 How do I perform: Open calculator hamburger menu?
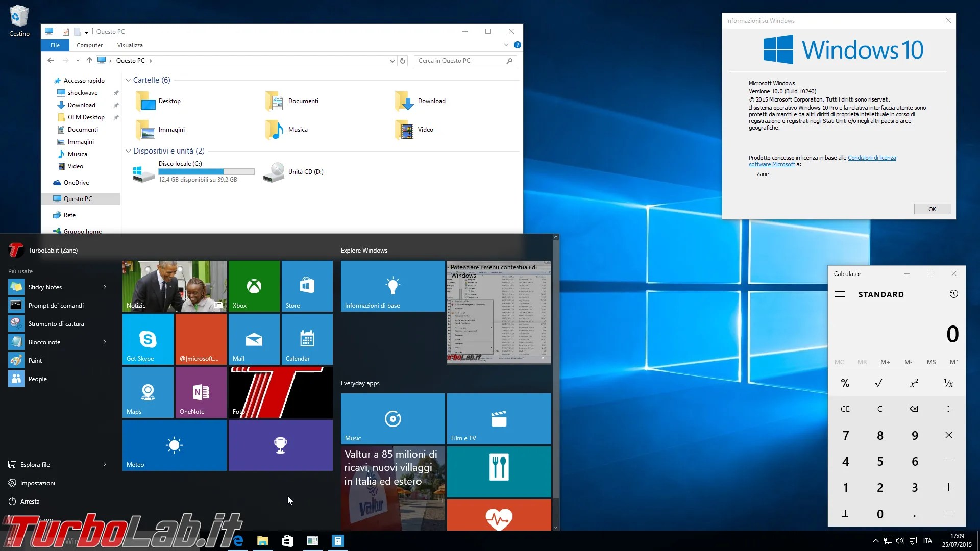coord(840,294)
